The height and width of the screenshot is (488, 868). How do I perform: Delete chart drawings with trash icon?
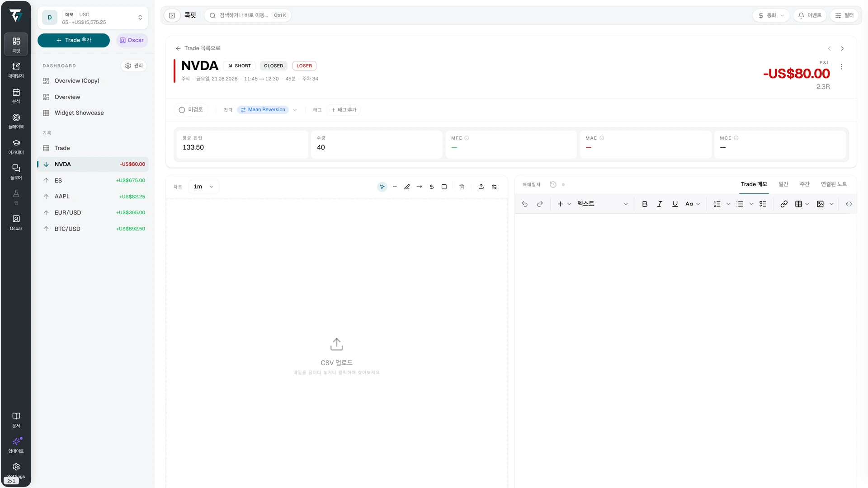[x=462, y=187]
